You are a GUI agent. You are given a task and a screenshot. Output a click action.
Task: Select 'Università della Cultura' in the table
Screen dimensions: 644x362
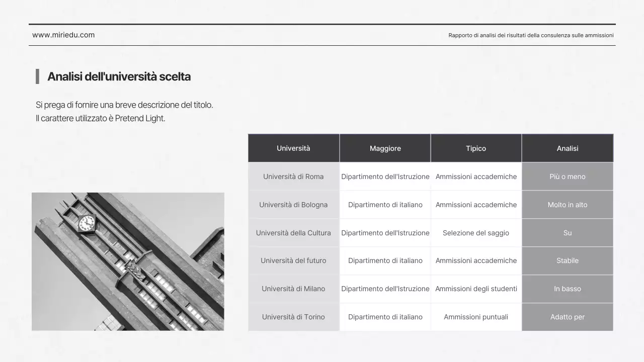tap(293, 233)
